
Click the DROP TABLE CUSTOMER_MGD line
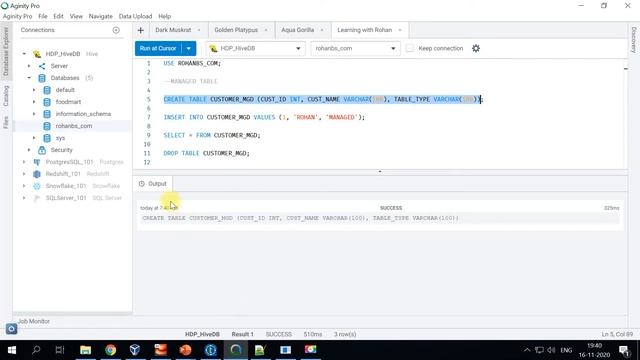(207, 153)
